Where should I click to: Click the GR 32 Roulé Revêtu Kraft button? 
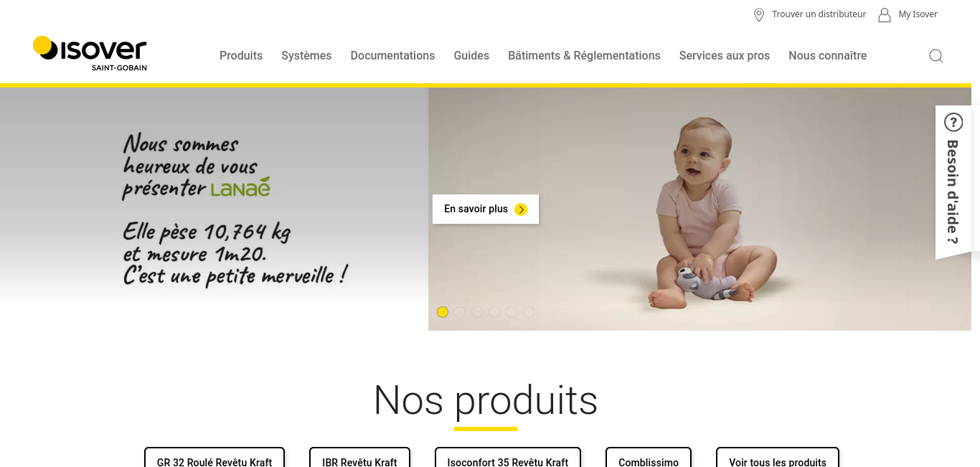coord(215,458)
